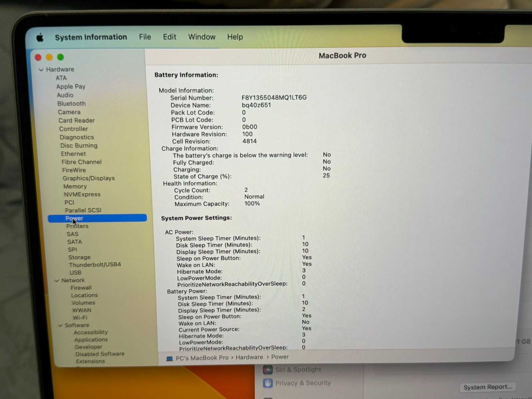Open the Apple menu

[x=40, y=38]
